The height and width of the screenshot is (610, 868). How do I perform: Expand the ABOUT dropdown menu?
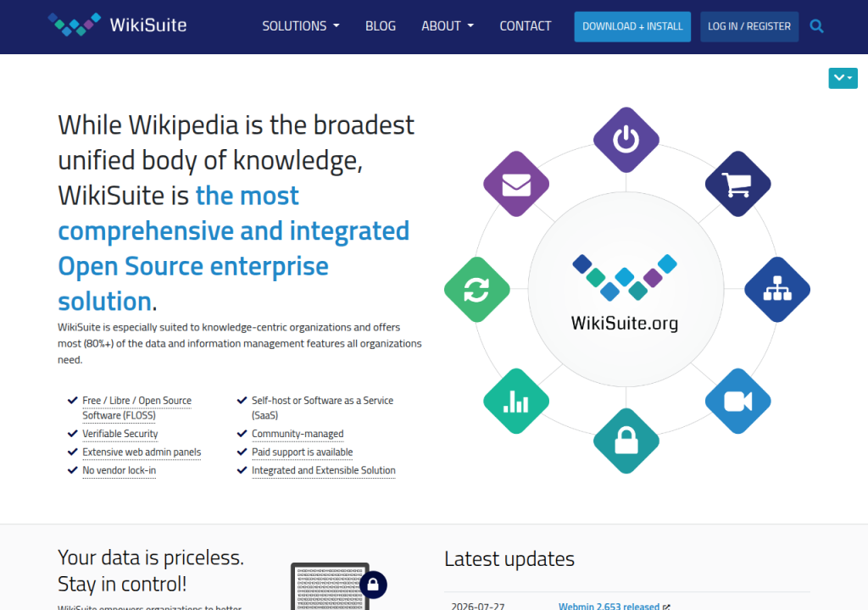click(x=448, y=26)
